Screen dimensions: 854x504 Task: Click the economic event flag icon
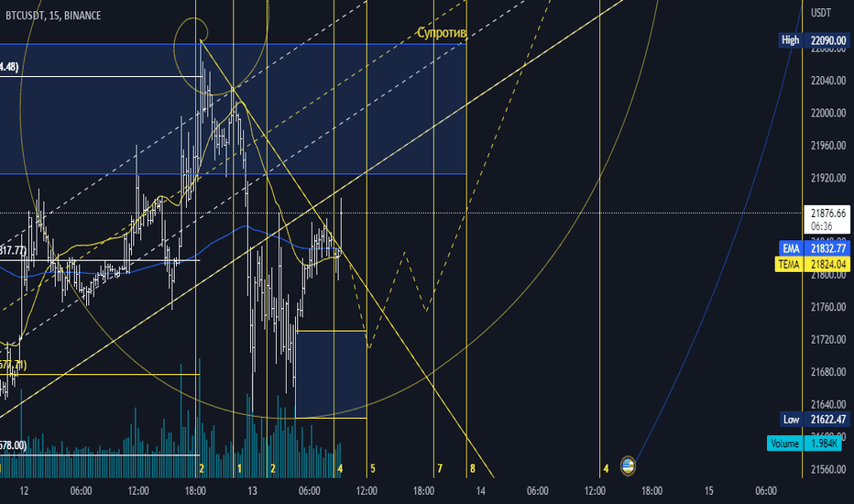pyautogui.click(x=628, y=466)
